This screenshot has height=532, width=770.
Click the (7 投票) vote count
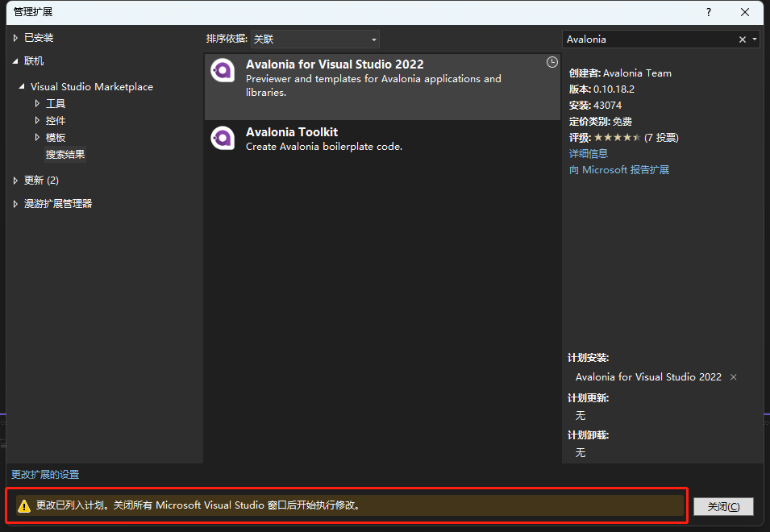(x=661, y=138)
